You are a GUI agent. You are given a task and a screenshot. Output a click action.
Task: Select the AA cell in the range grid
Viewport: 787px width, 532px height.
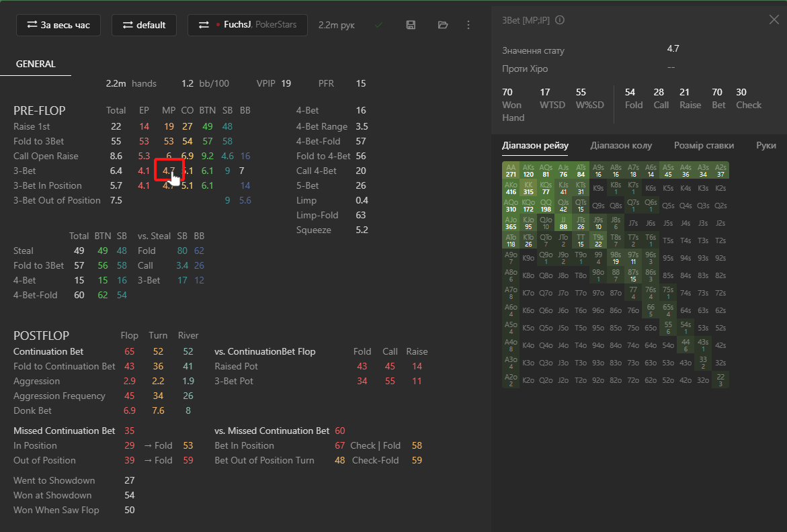click(x=511, y=171)
